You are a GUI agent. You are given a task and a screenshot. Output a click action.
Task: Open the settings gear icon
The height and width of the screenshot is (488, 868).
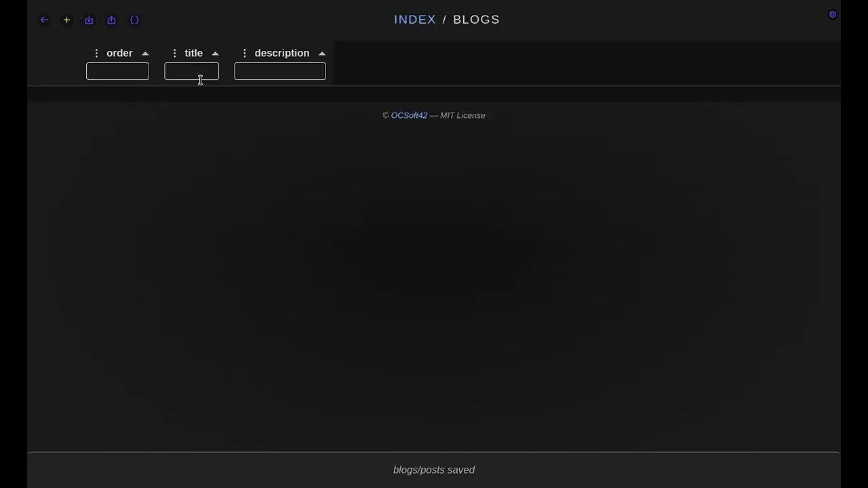[833, 14]
